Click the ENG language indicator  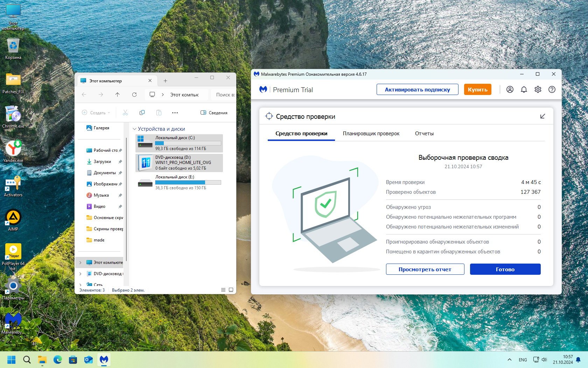tap(523, 360)
